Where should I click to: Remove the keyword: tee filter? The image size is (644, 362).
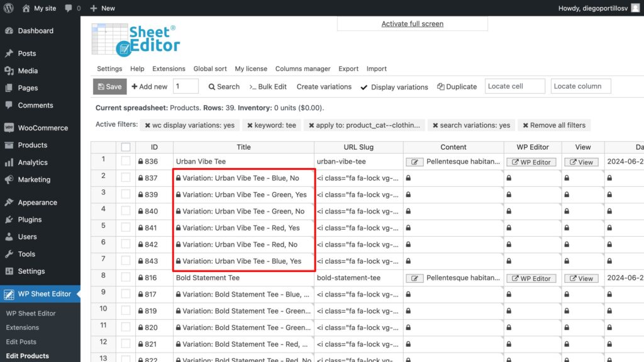click(x=250, y=125)
